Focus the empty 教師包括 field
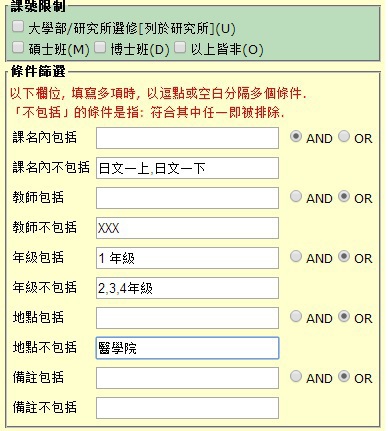Screen dimensions: 388x431 (187, 198)
